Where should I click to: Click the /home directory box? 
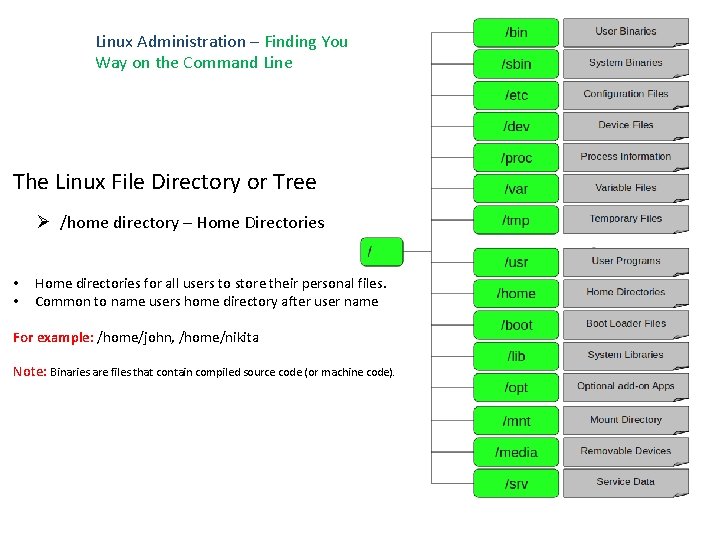point(516,293)
